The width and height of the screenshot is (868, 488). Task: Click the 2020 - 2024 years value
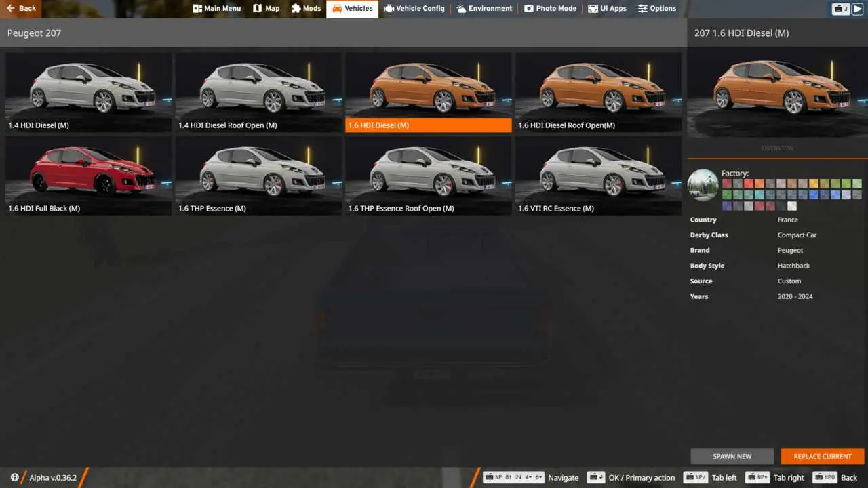[x=795, y=296]
